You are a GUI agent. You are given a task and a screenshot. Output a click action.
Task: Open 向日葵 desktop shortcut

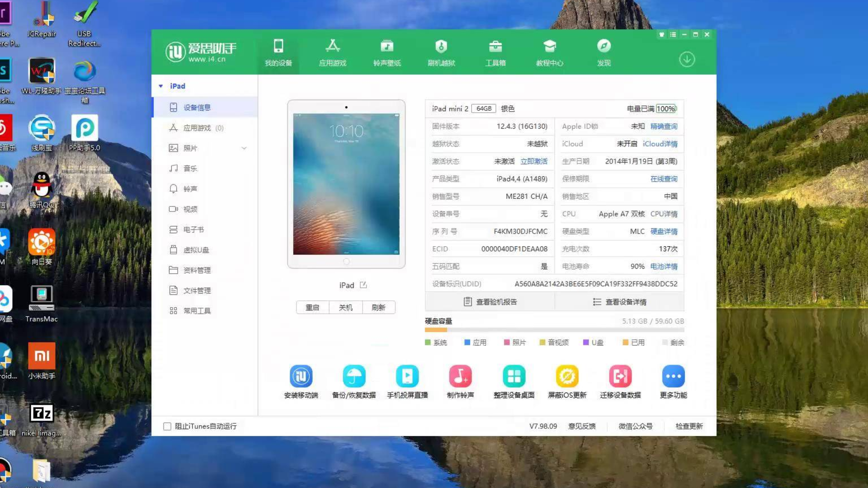click(42, 247)
